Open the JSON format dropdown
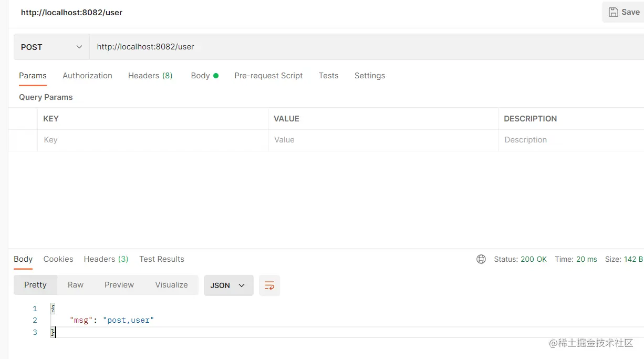 228,285
